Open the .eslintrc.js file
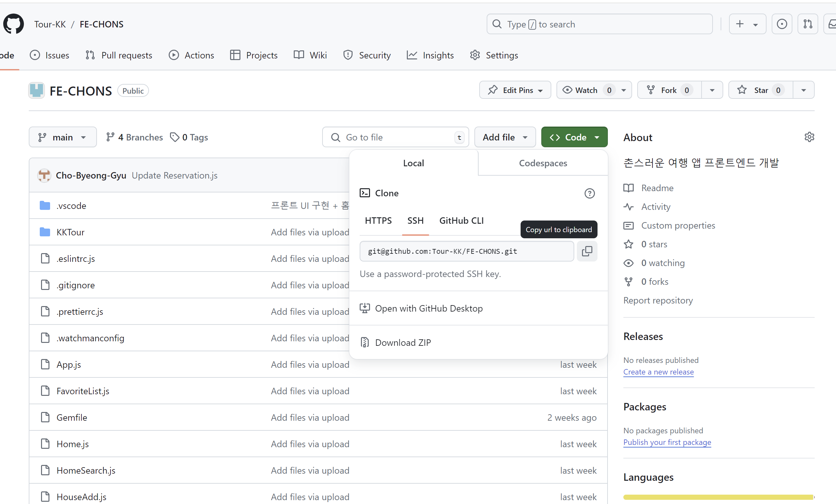Image resolution: width=836 pixels, height=504 pixels. coord(76,259)
